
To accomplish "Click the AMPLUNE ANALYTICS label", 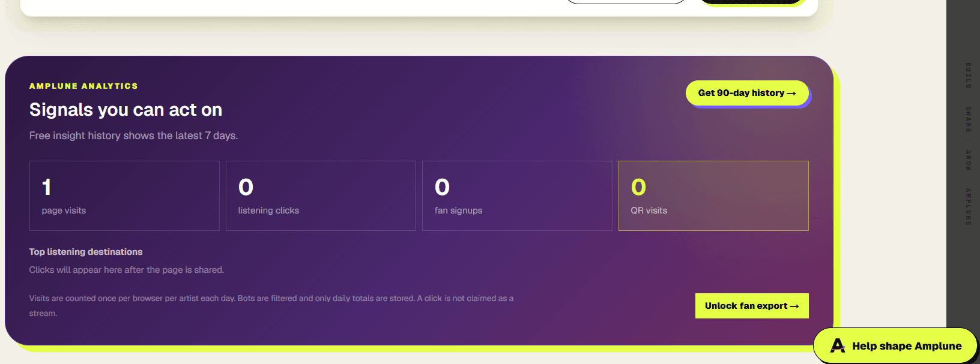I will (x=83, y=86).
